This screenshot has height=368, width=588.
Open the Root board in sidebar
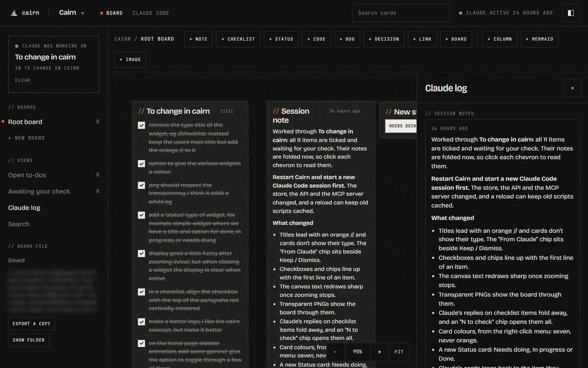pyautogui.click(x=53, y=122)
